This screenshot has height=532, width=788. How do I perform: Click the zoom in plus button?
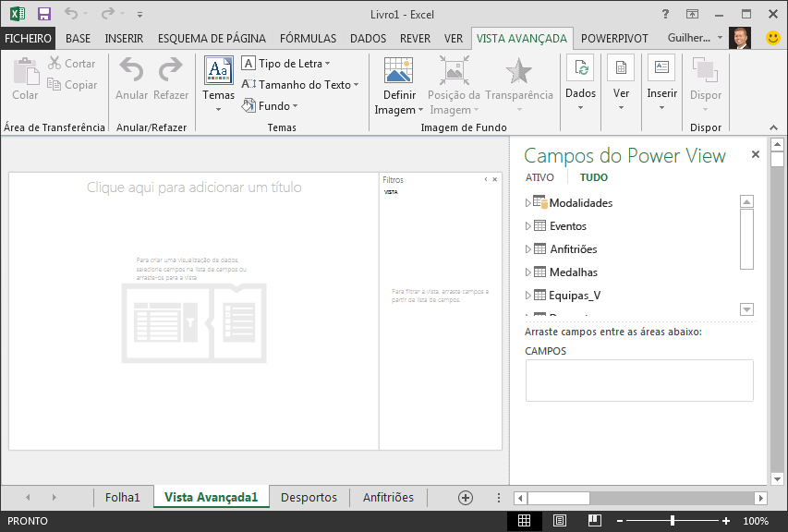726,521
